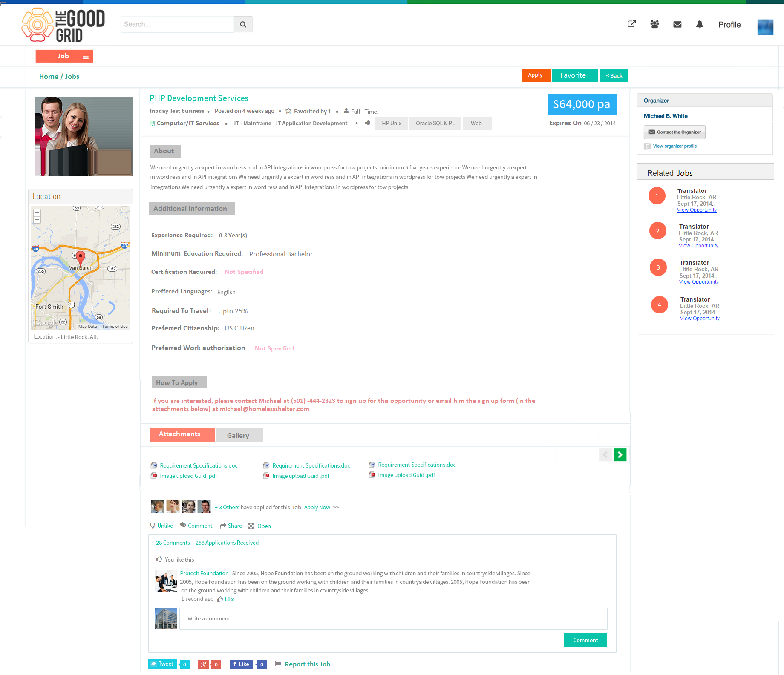Open the Profile menu

[729, 25]
